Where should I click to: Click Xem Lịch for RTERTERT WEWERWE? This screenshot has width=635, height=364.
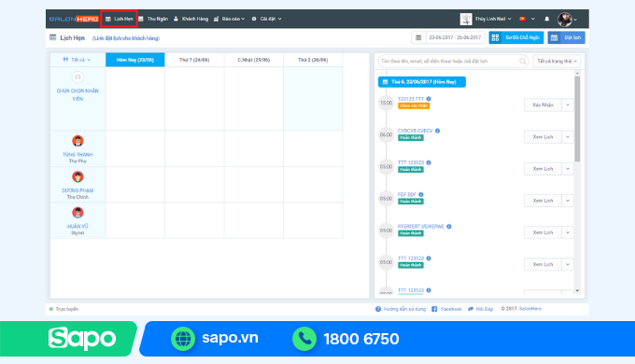pos(543,232)
